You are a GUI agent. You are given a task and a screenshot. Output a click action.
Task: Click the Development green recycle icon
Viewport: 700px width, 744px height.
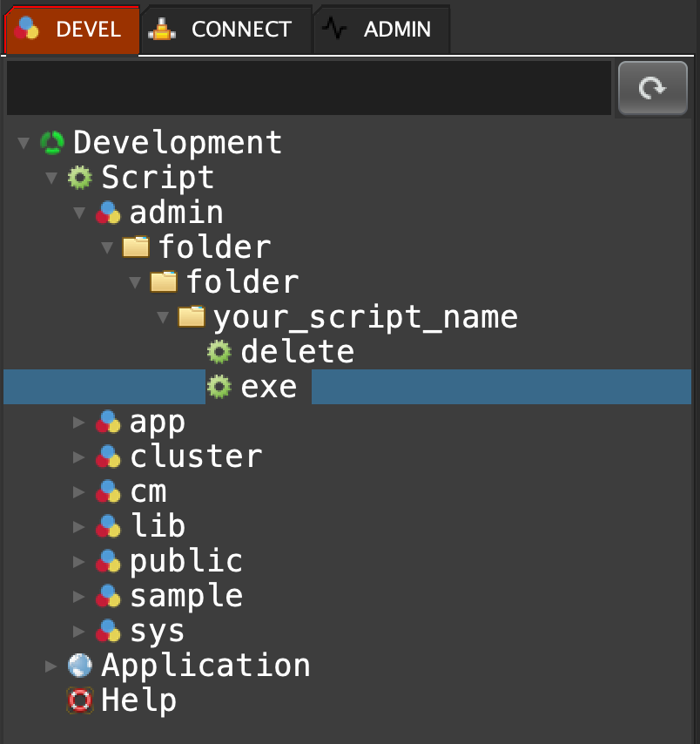pyautogui.click(x=52, y=143)
